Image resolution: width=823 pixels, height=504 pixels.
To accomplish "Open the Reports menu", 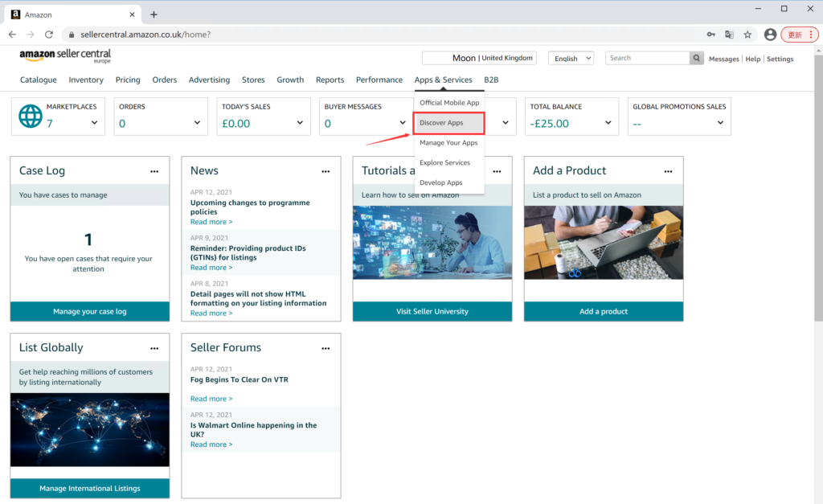I will click(330, 80).
